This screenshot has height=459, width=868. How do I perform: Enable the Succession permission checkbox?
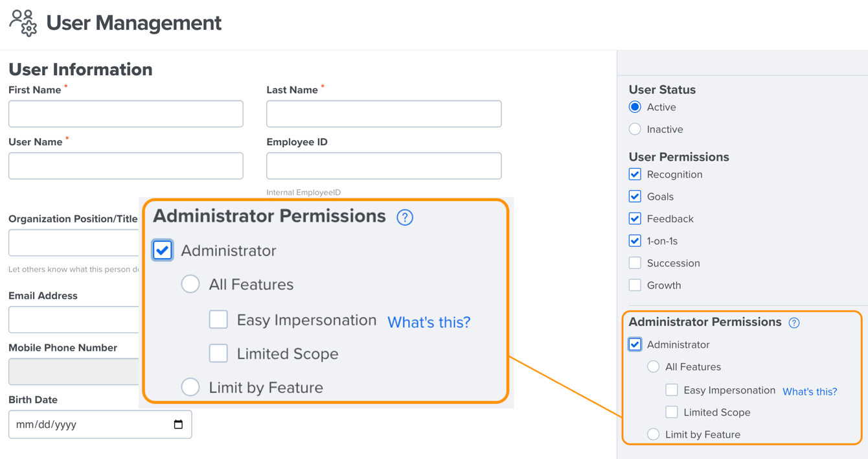(635, 263)
